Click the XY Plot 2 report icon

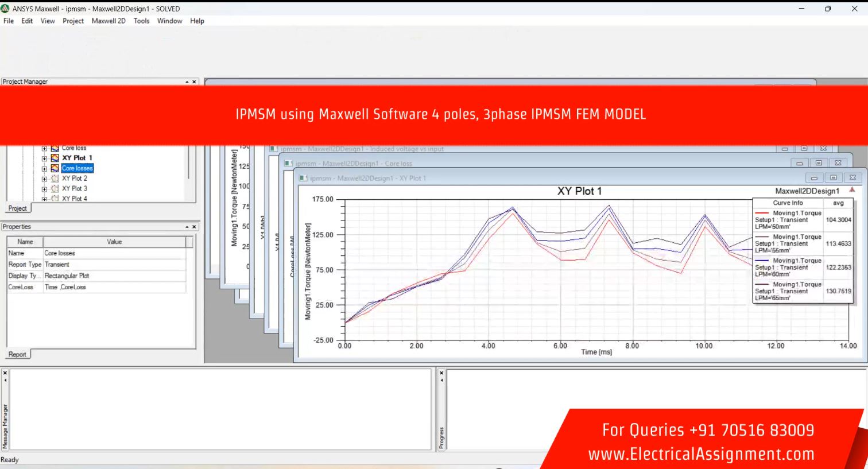click(x=55, y=179)
